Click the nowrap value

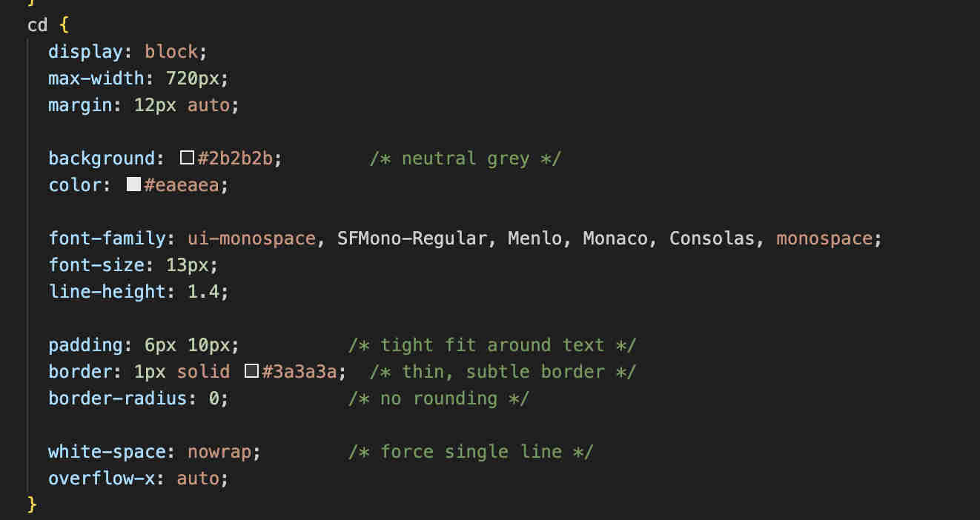coord(219,452)
